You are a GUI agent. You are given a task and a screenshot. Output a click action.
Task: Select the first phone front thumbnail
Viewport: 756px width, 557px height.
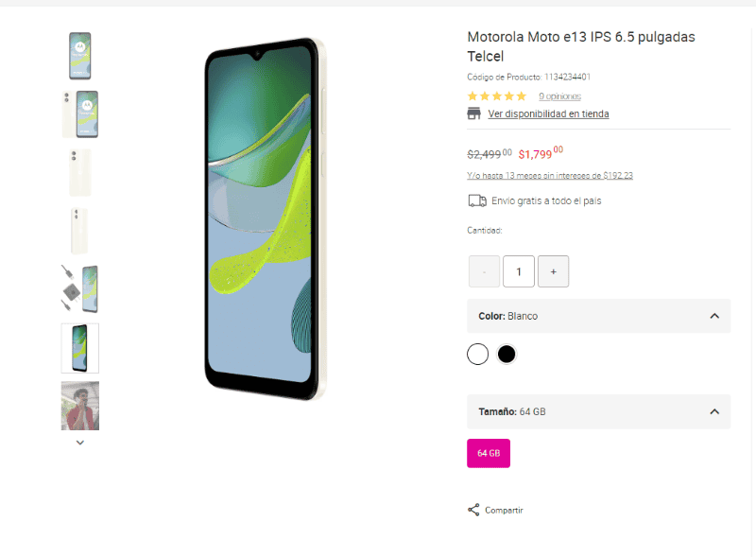[80, 56]
